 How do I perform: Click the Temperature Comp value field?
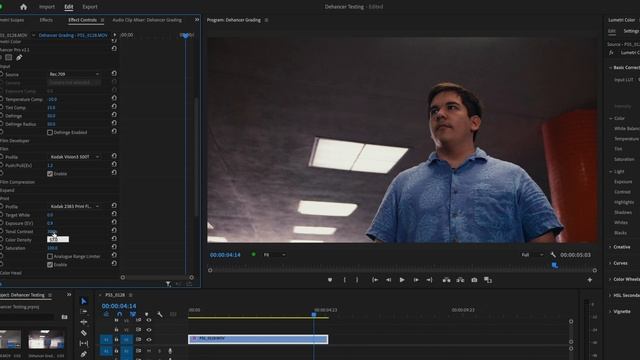[52, 100]
